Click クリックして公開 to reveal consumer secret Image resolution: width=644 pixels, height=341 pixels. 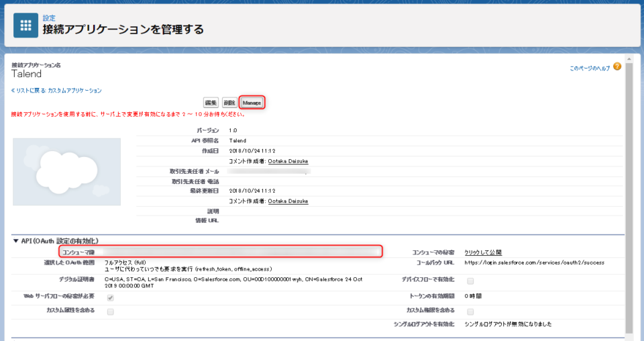483,252
